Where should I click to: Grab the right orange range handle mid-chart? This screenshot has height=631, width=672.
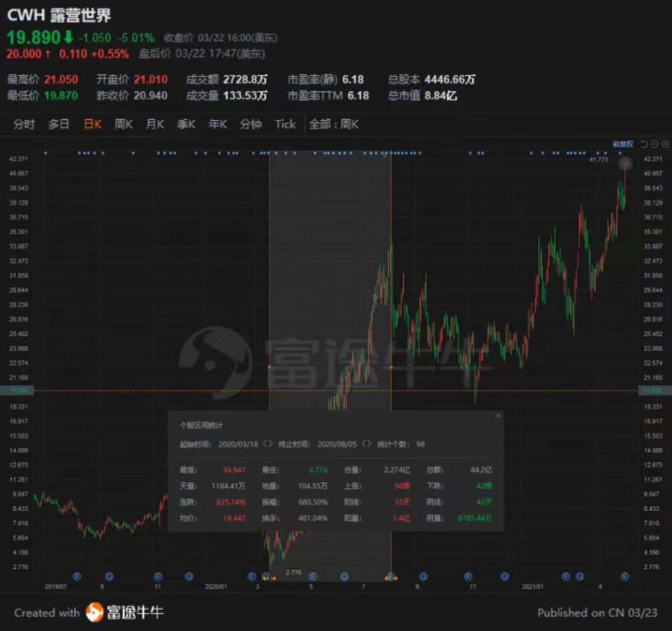coord(391,367)
